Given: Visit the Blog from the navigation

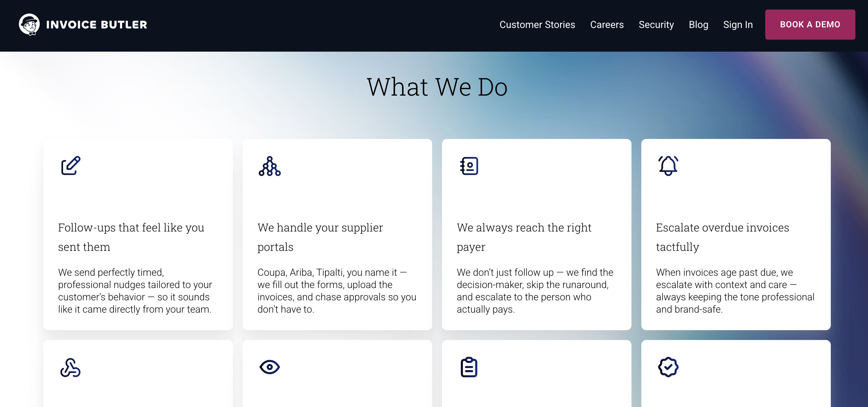Looking at the screenshot, I should click(x=698, y=25).
